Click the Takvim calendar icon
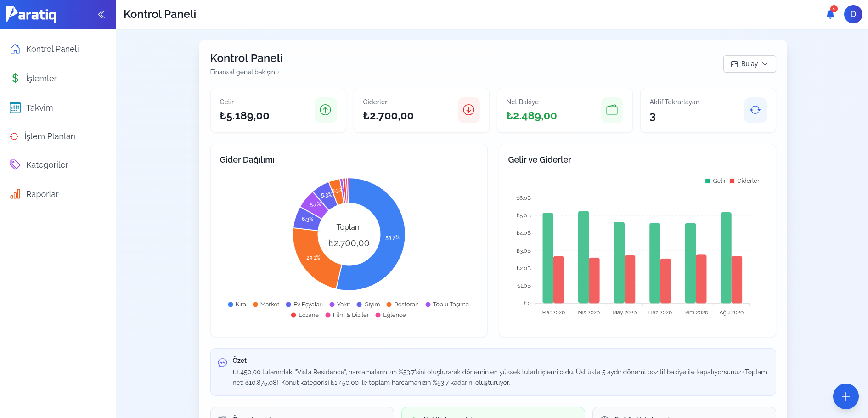This screenshot has height=418, width=868. point(15,107)
